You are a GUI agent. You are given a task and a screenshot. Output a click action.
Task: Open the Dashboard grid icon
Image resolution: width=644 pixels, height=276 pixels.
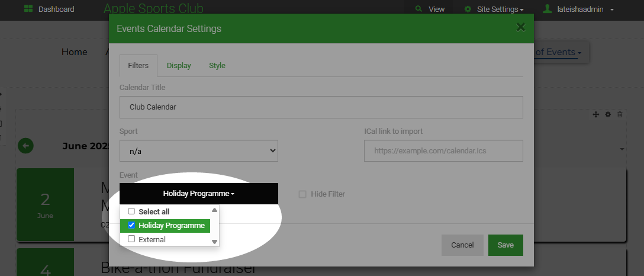tap(28, 9)
